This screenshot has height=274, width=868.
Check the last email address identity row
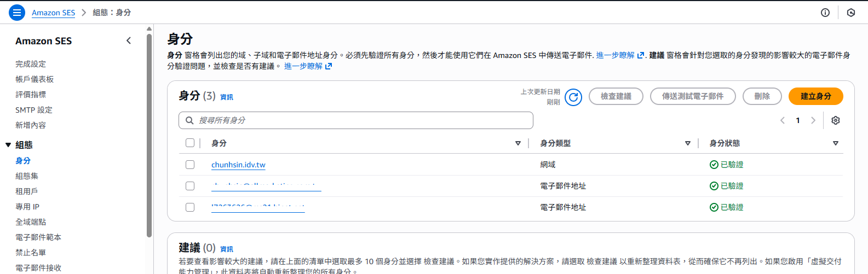point(190,207)
